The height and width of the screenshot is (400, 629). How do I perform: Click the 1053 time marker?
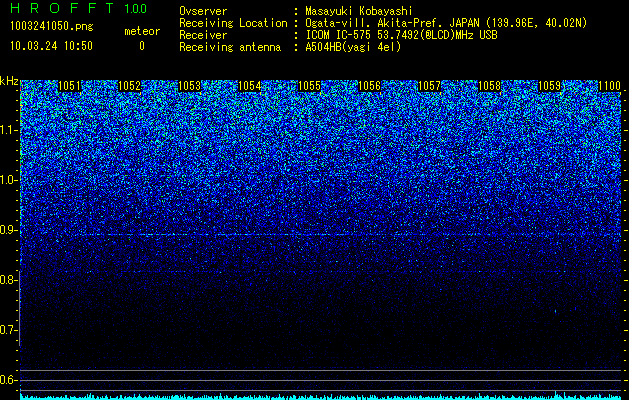[189, 86]
